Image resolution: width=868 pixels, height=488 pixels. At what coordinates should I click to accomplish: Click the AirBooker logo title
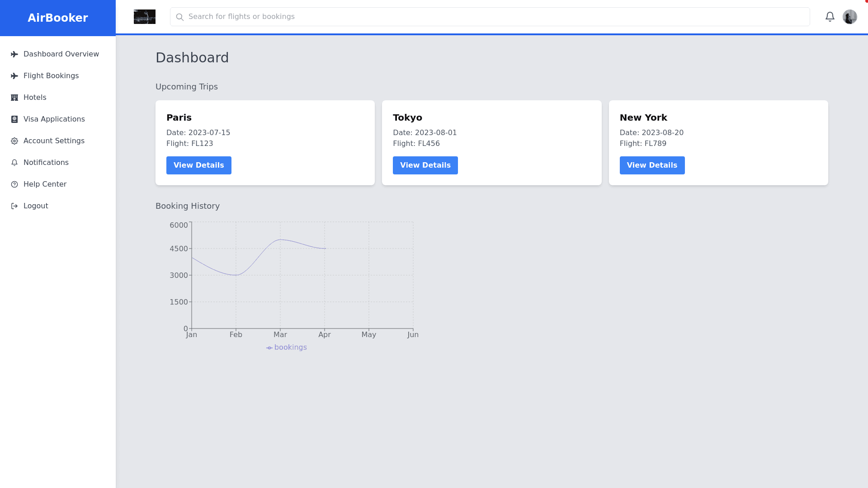click(58, 18)
